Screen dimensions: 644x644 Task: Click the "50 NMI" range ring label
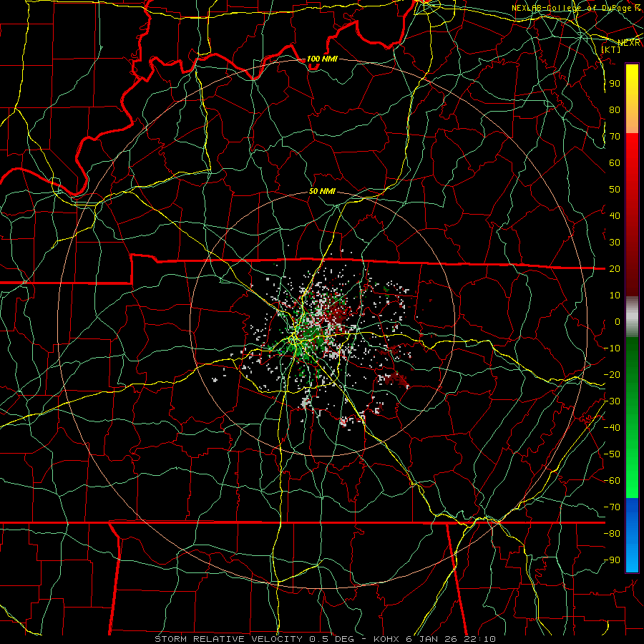click(x=322, y=191)
